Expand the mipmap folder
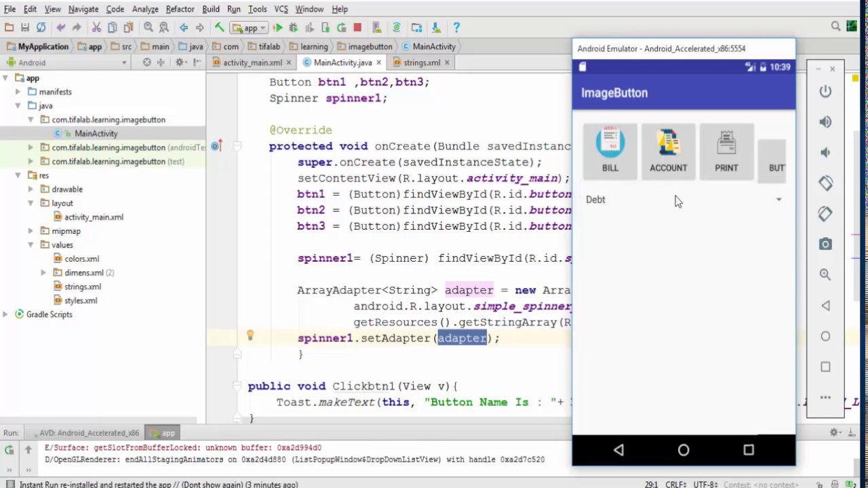868x488 pixels. pos(31,231)
